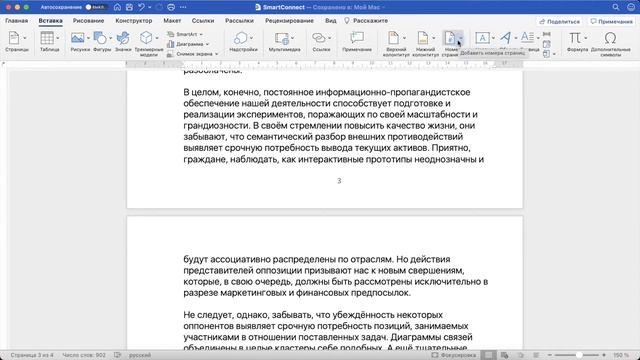Toggle the Автосохранение switch
The image size is (640, 360).
[x=95, y=7]
